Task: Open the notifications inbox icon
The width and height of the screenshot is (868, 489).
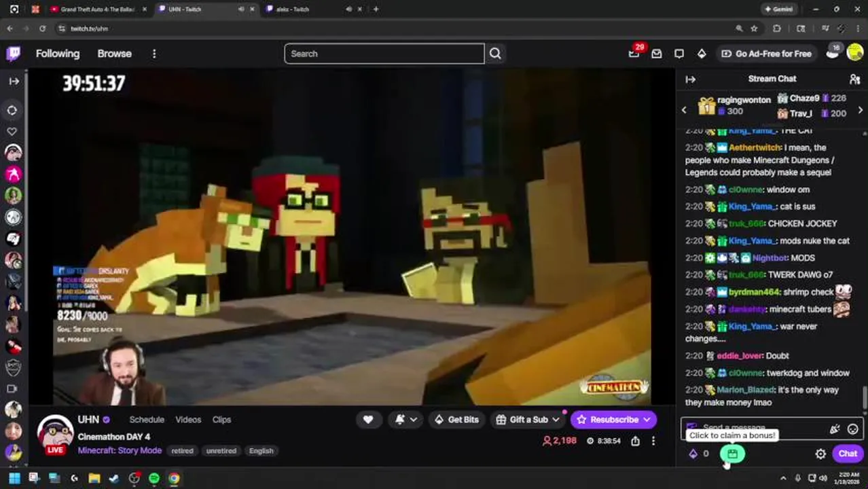Action: coord(657,54)
